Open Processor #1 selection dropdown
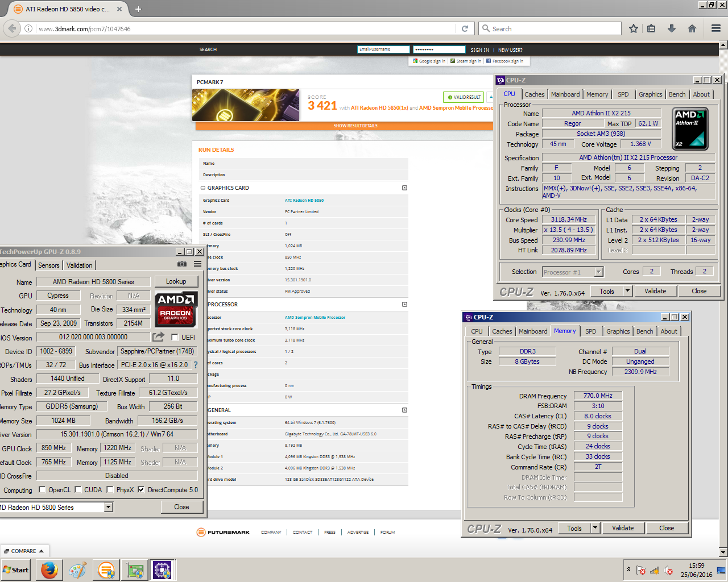 (598, 272)
